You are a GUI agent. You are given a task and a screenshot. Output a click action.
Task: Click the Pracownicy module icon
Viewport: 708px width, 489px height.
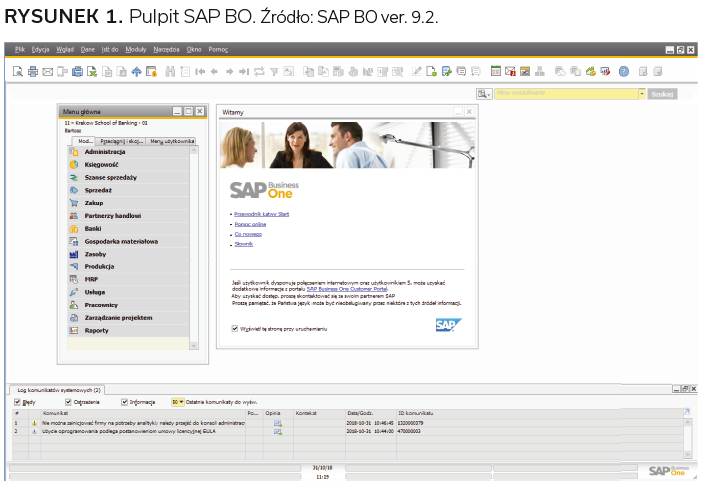pyautogui.click(x=74, y=305)
